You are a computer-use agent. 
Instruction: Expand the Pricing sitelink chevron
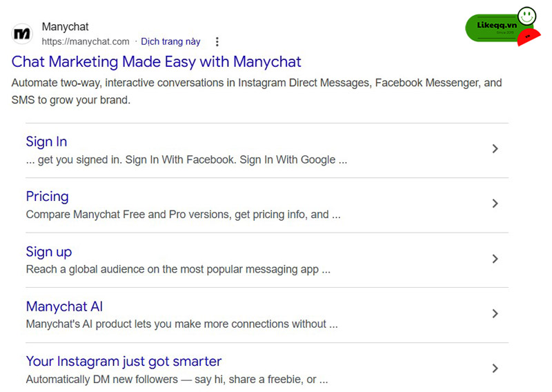[x=495, y=204]
